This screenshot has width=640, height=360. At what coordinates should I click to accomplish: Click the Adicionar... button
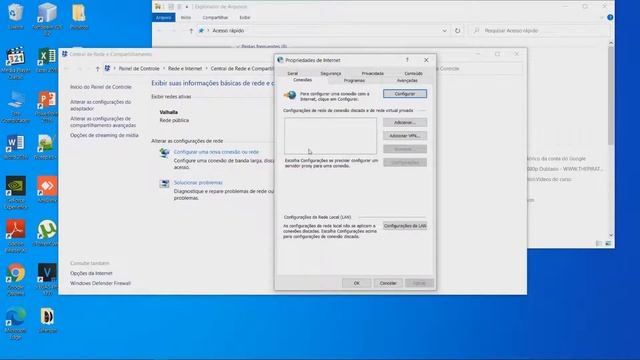(405, 122)
